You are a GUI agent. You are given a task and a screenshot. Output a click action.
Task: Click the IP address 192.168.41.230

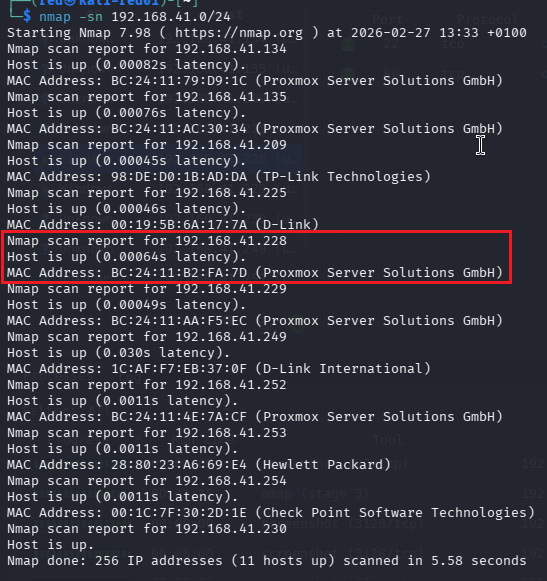click(231, 529)
